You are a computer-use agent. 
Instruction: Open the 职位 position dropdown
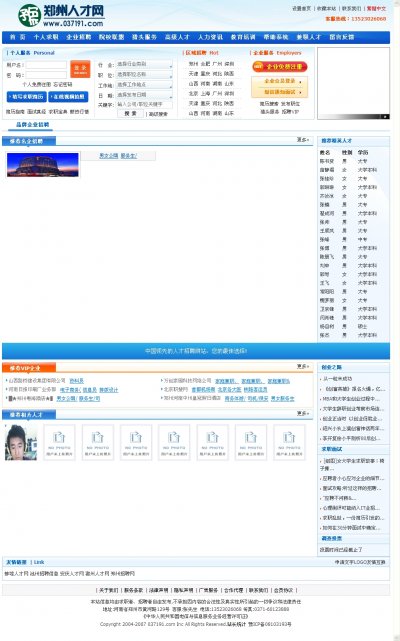(x=144, y=75)
